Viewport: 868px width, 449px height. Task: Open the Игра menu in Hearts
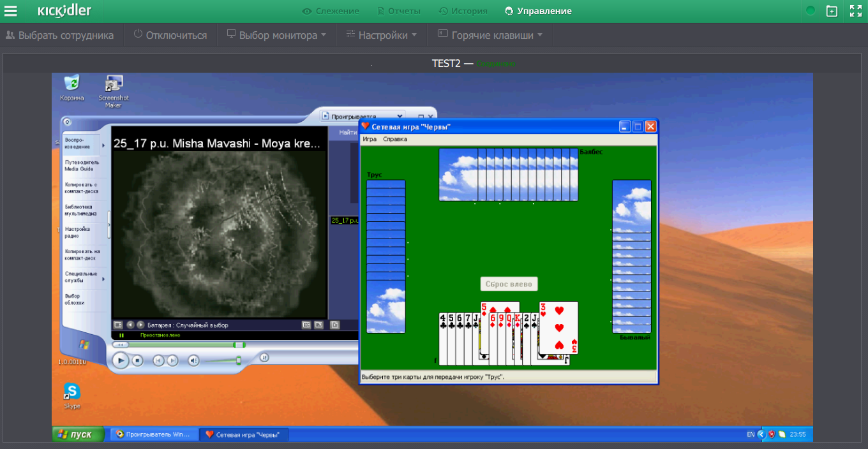tap(370, 139)
